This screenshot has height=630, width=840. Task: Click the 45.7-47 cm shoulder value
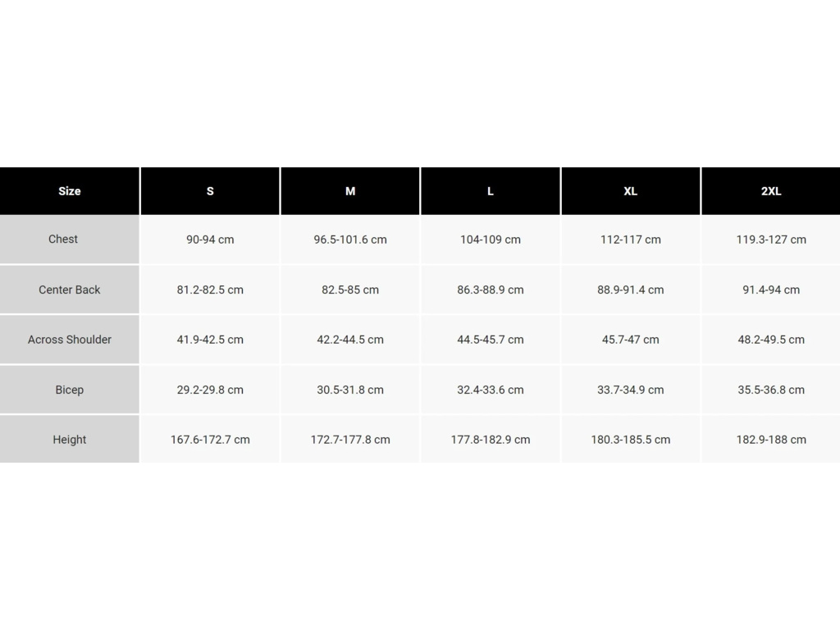click(630, 340)
